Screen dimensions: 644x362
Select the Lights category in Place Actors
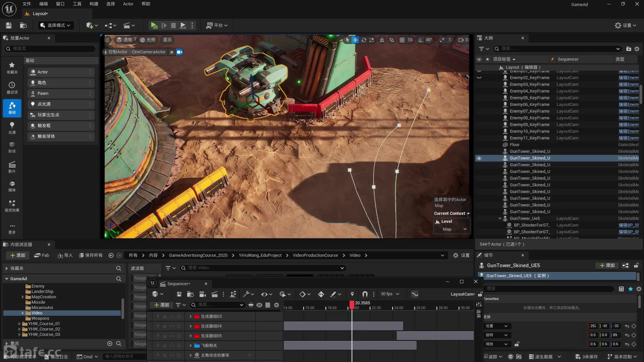pos(12,128)
